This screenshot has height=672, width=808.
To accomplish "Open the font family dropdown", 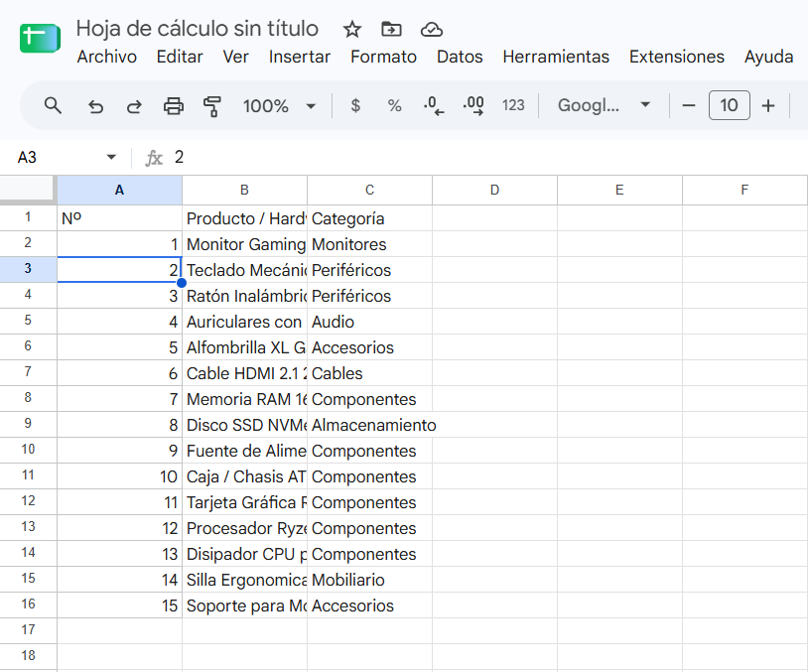I will point(604,105).
